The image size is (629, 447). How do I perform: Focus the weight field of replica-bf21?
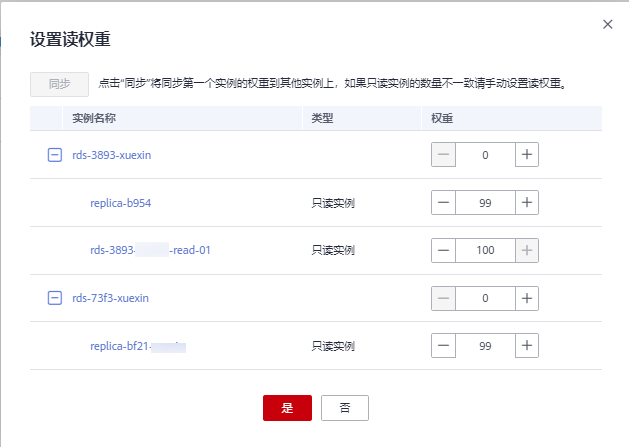click(x=485, y=345)
